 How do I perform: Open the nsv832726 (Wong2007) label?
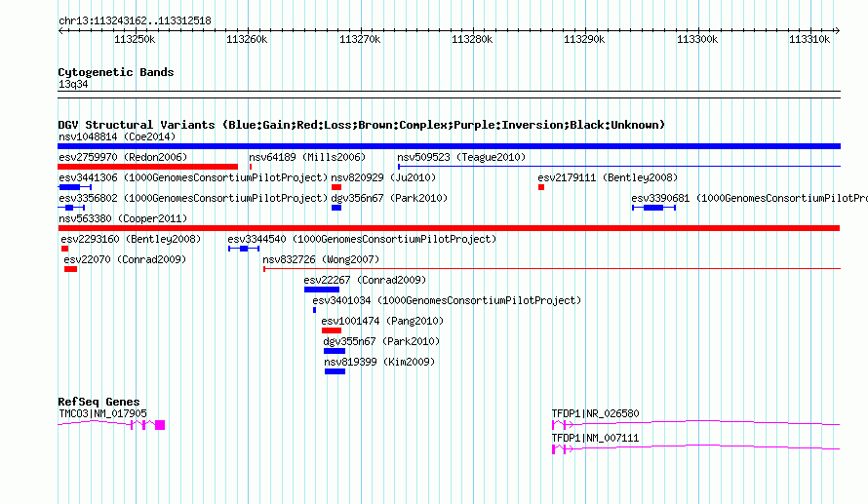click(x=321, y=259)
